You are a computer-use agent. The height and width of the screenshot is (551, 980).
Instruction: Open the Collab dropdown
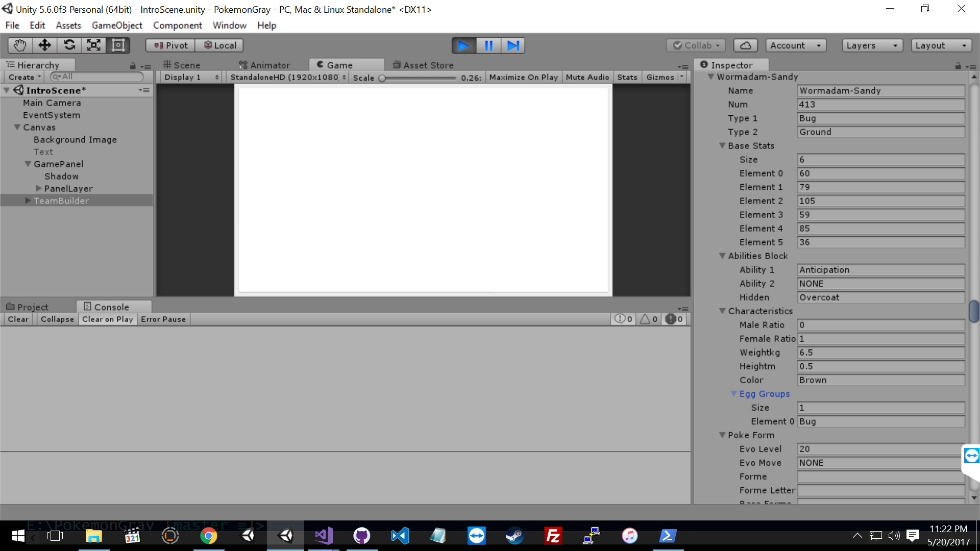696,45
